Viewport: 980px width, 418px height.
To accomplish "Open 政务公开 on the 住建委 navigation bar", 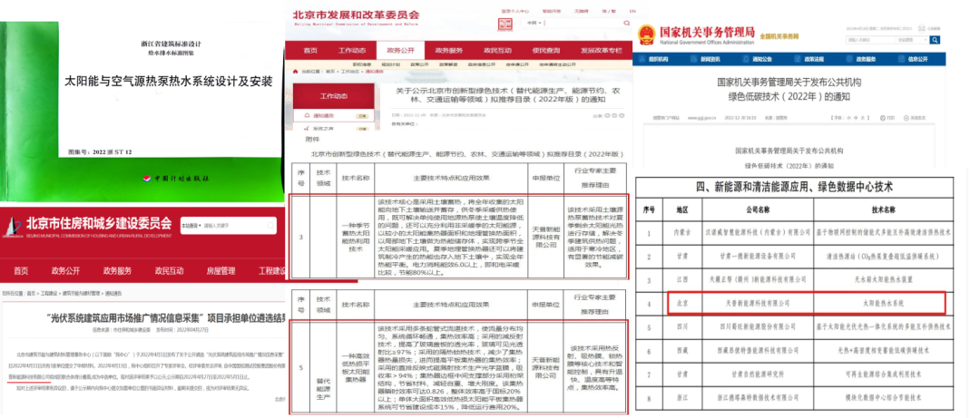I will coord(65,270).
